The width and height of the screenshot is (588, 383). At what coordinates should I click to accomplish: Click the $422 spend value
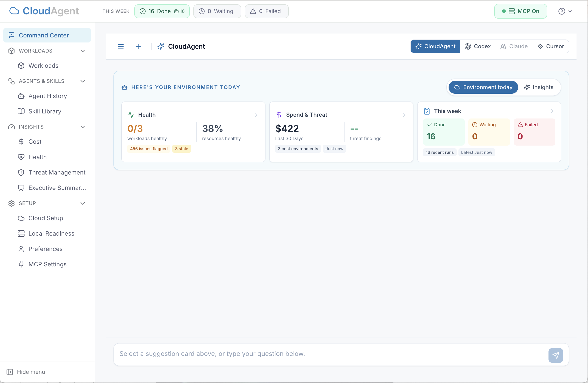click(x=287, y=128)
